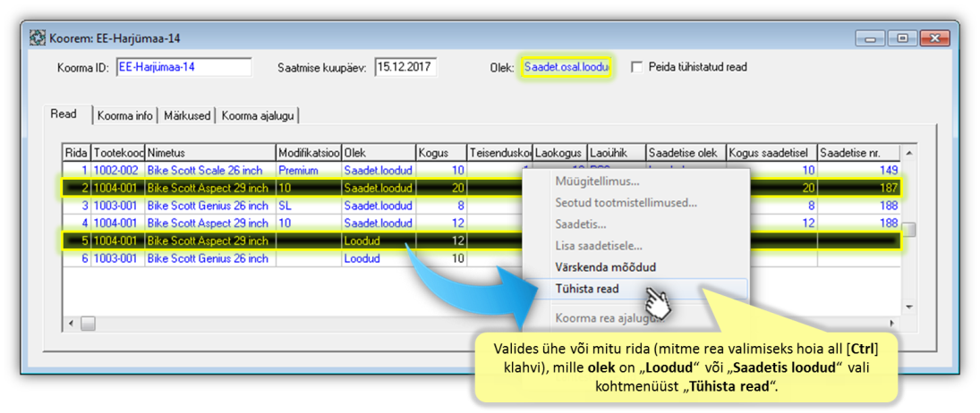The image size is (980, 413).
Task: Click the Saatmise kuupäev date field
Action: [405, 67]
